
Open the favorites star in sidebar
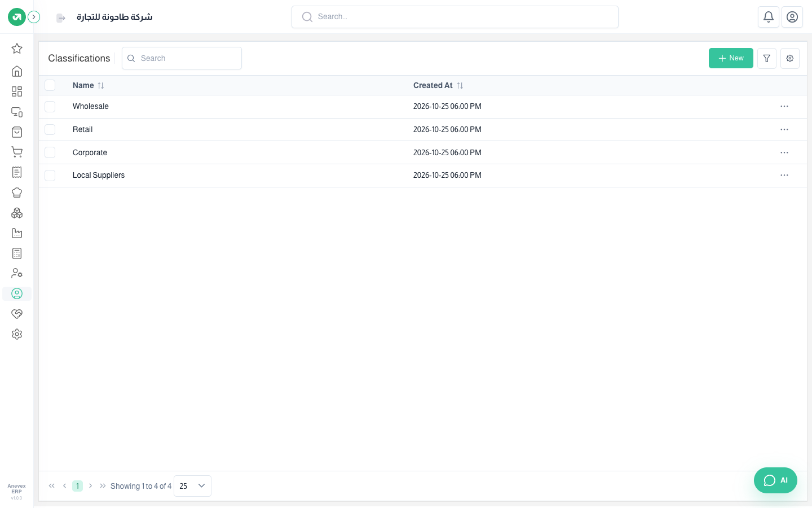tap(17, 49)
